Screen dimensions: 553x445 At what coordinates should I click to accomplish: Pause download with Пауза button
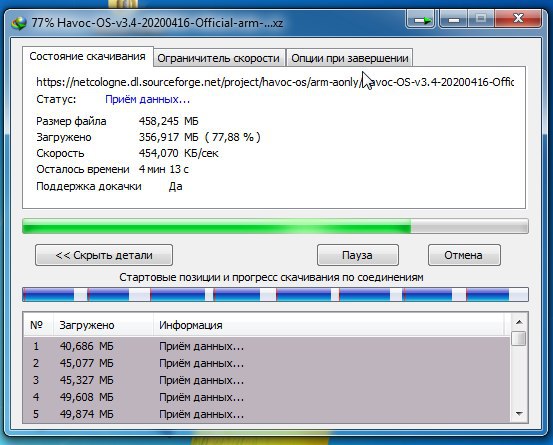point(358,255)
